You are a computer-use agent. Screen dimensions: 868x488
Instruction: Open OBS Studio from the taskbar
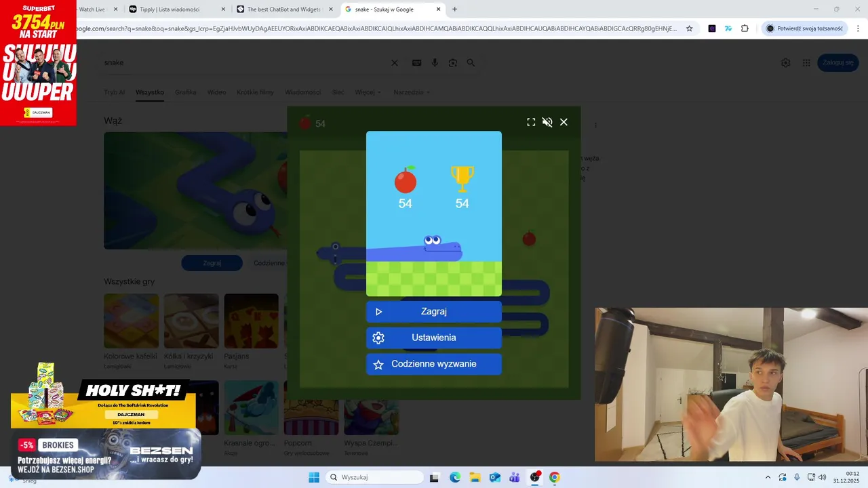(535, 477)
